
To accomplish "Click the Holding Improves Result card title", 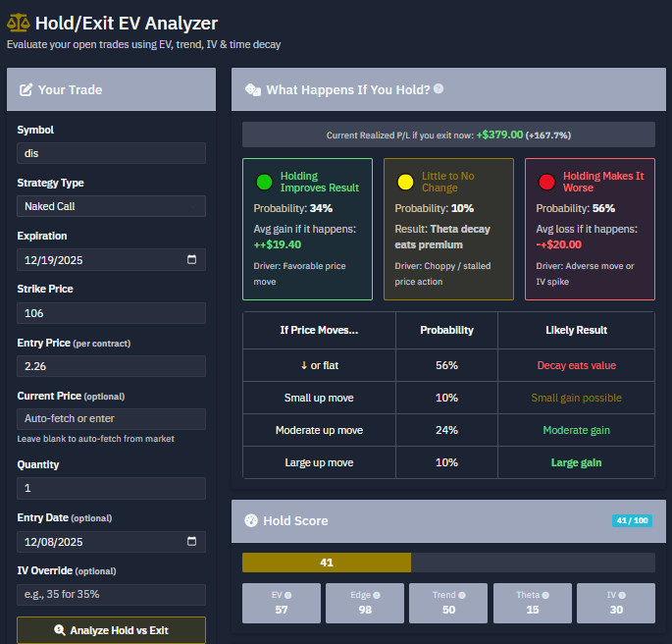I will [319, 182].
